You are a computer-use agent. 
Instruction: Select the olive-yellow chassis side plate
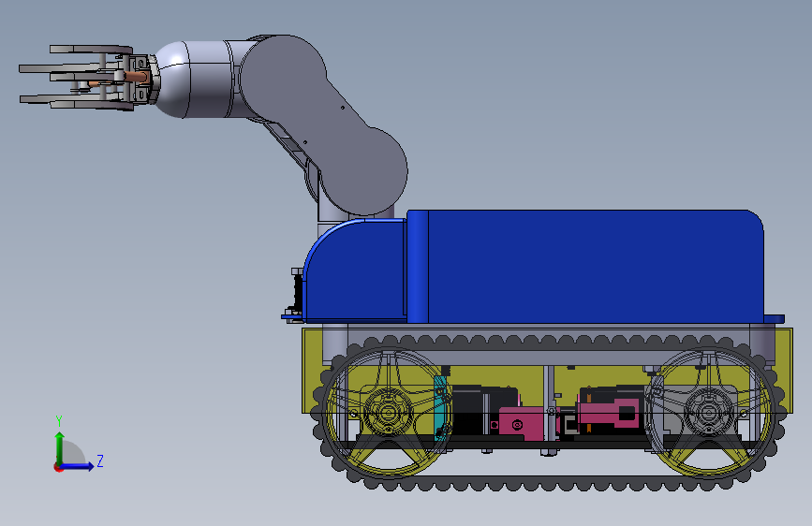[x=547, y=371]
